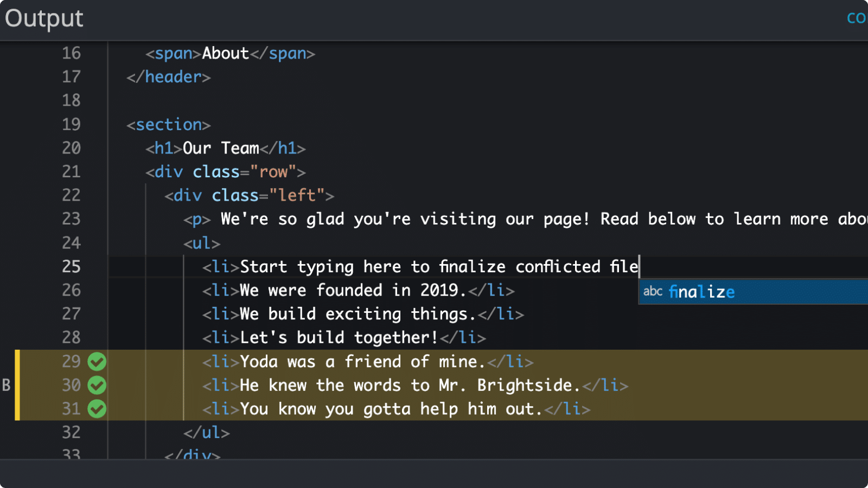Click the 'div class="row"' line

coord(226,172)
